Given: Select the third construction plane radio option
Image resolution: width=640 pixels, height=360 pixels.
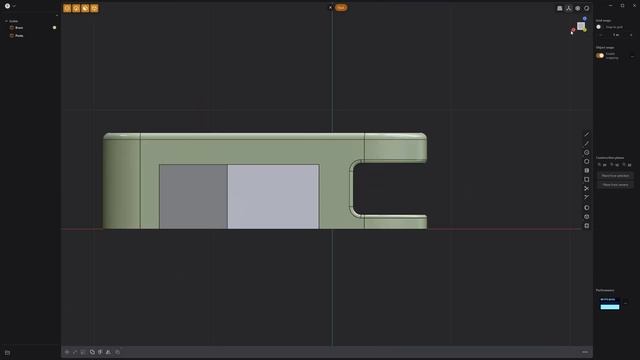Looking at the screenshot, I should (x=624, y=165).
